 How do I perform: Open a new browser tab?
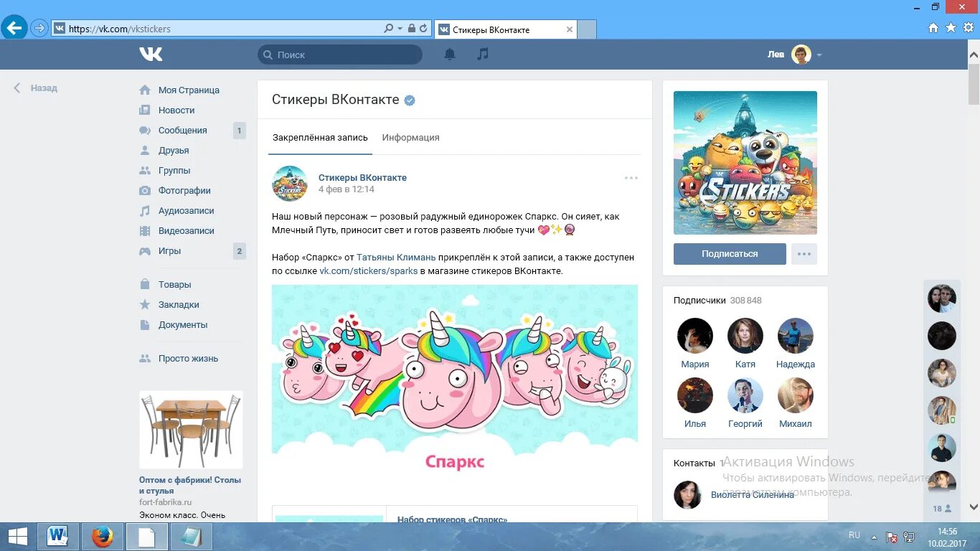click(x=587, y=29)
